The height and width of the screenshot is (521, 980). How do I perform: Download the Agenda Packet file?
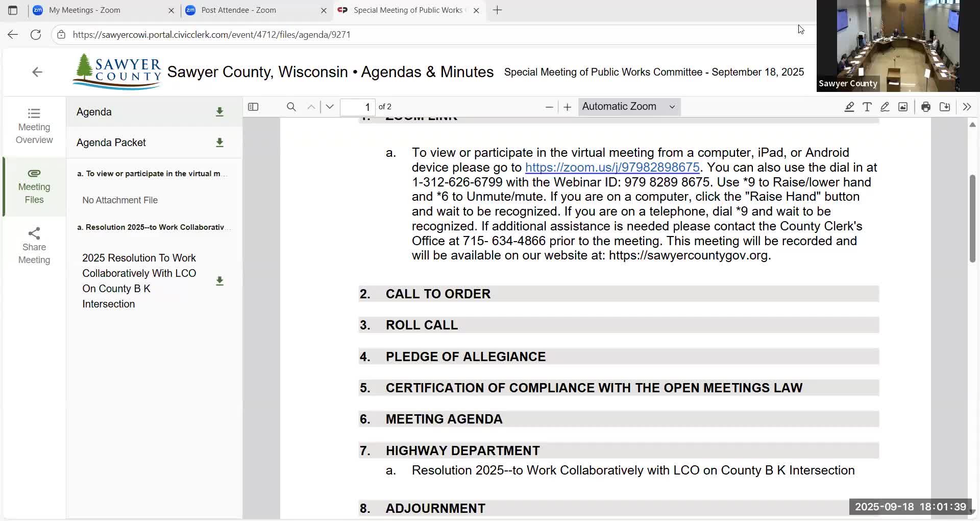pyautogui.click(x=219, y=143)
